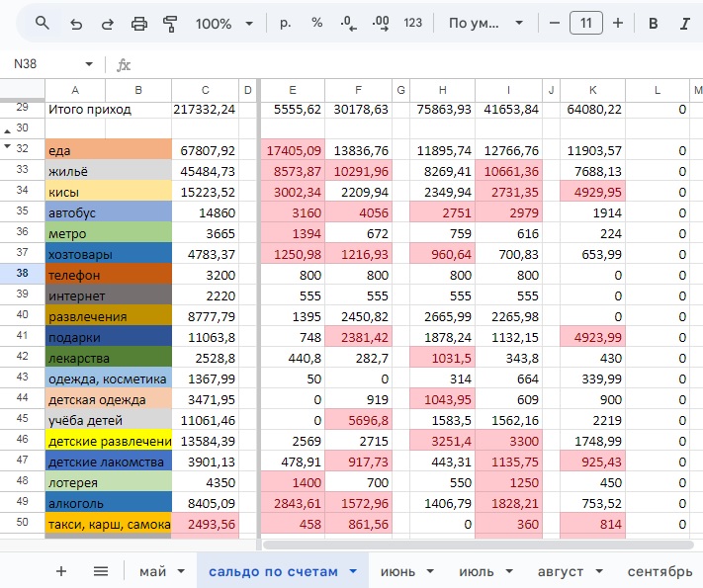
Task: Select cell with value 217332,24
Action: pos(205,109)
